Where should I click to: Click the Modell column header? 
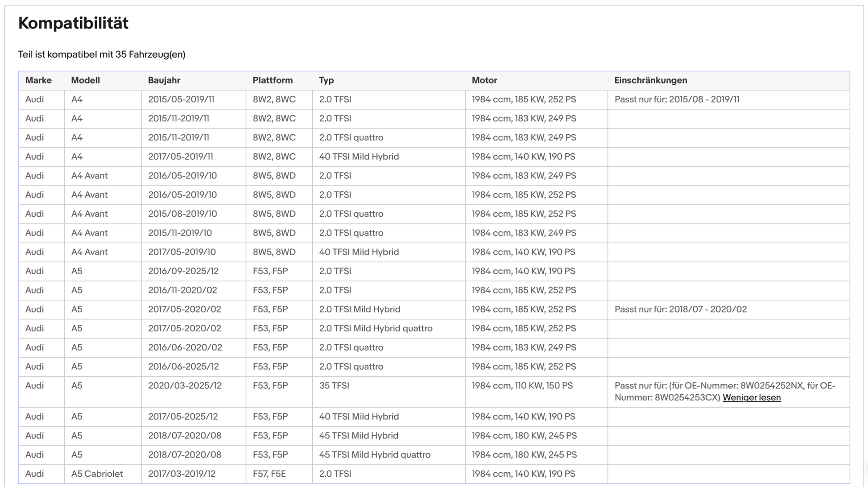85,80
